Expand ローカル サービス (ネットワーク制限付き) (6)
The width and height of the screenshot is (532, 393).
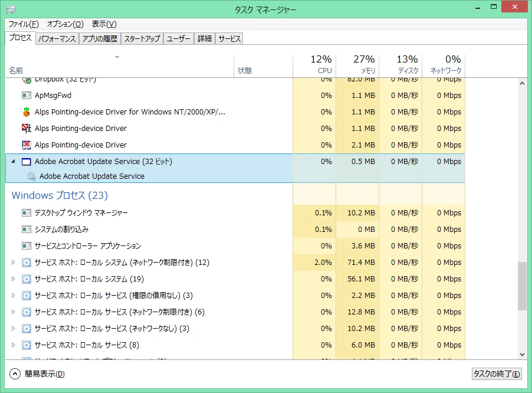13,312
